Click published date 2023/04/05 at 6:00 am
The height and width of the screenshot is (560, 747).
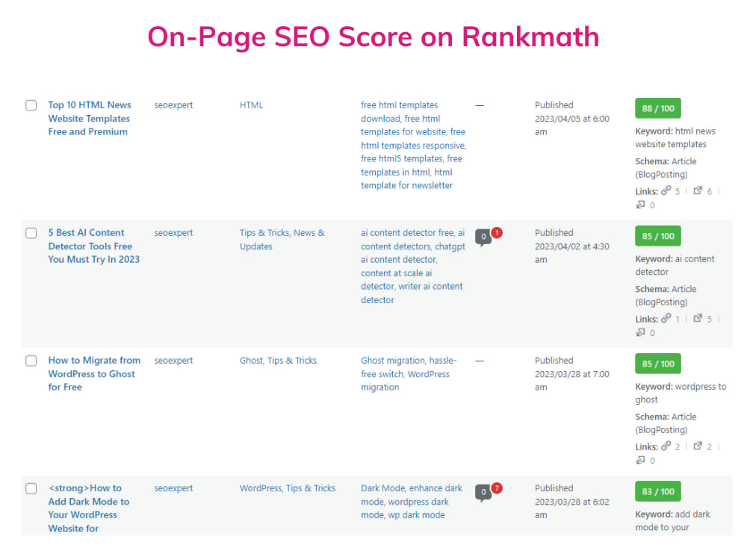[571, 125]
